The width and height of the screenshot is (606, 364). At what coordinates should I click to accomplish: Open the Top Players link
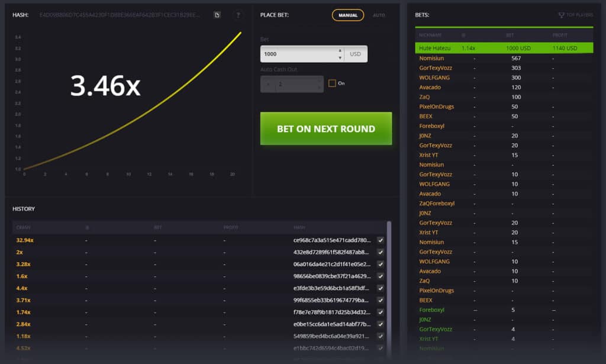pyautogui.click(x=579, y=15)
